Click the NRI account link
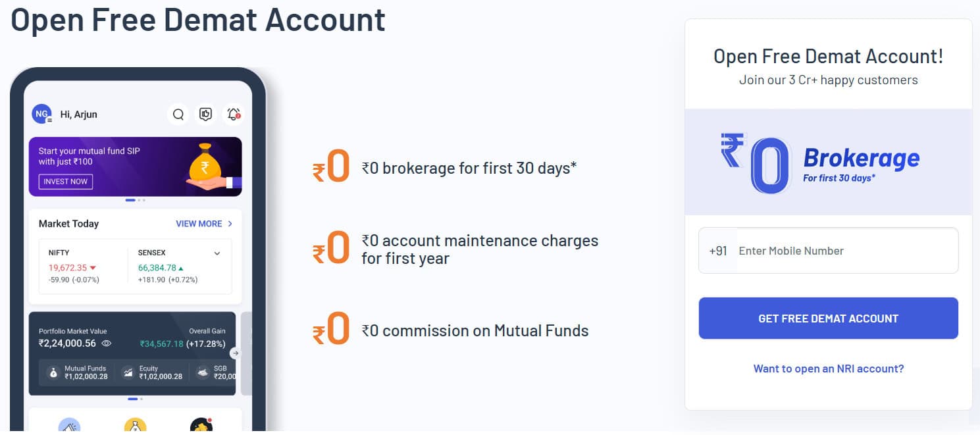Image resolution: width=980 pixels, height=435 pixels. 828,369
